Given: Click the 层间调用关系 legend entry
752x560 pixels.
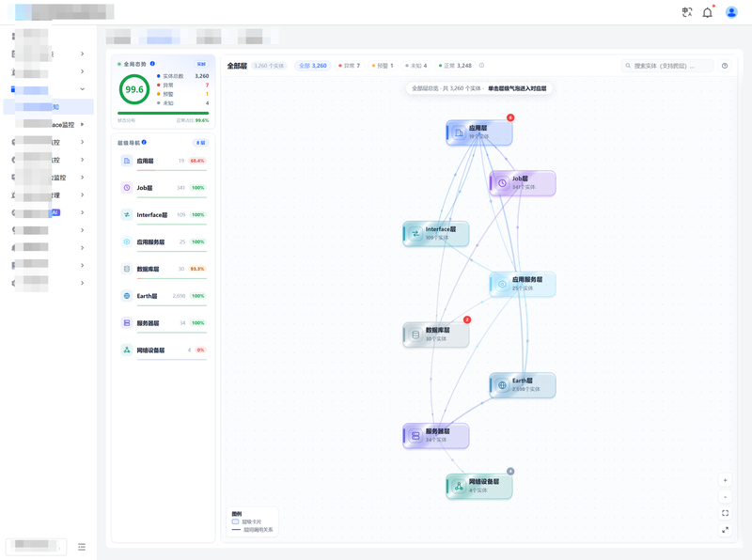Looking at the screenshot, I should (x=252, y=530).
